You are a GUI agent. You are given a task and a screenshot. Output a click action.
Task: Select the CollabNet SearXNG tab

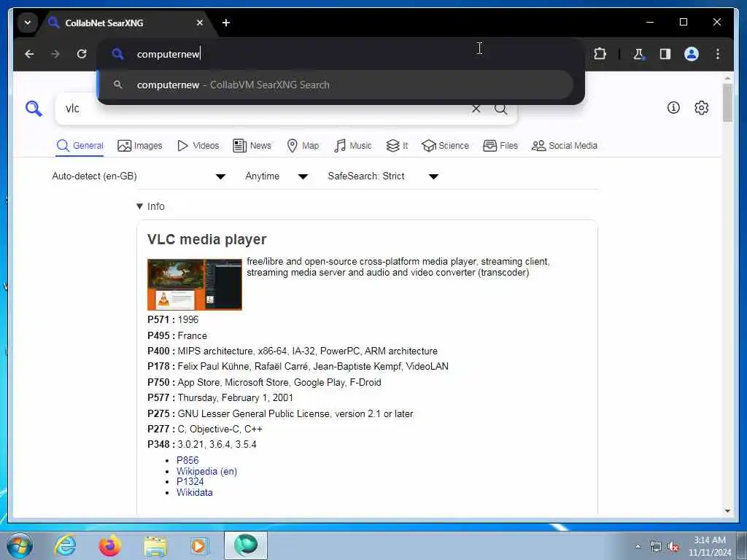pyautogui.click(x=125, y=23)
